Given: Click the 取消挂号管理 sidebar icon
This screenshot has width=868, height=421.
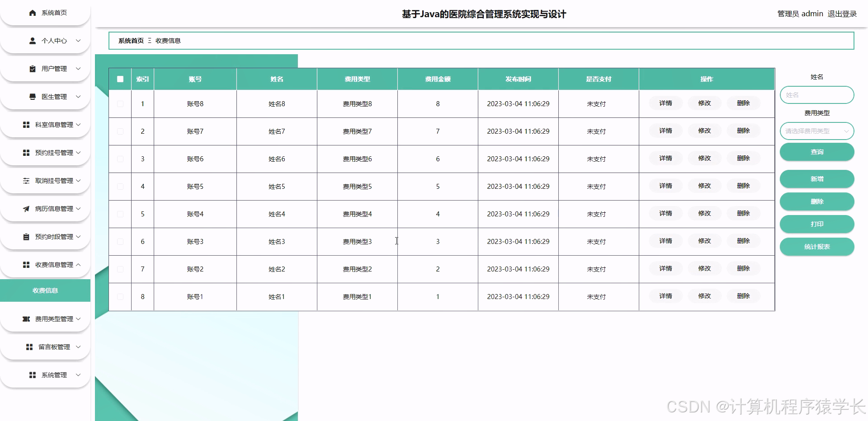Looking at the screenshot, I should click(x=26, y=180).
